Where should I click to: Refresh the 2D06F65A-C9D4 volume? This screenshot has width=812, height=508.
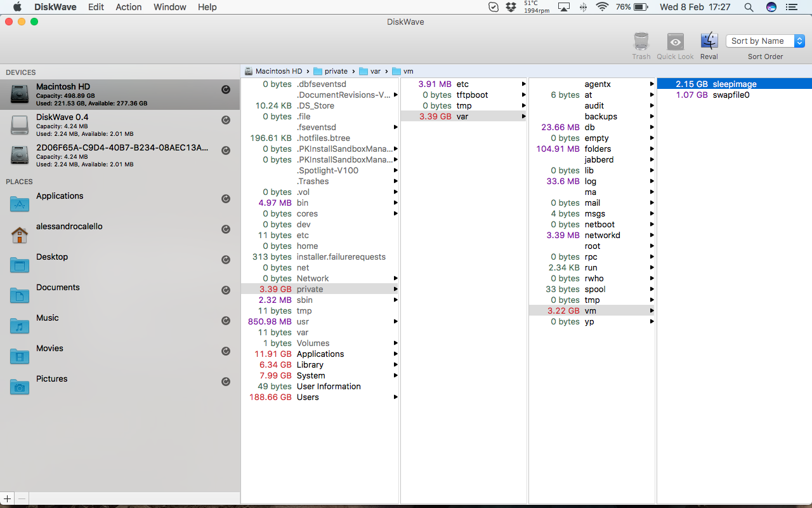tap(225, 150)
